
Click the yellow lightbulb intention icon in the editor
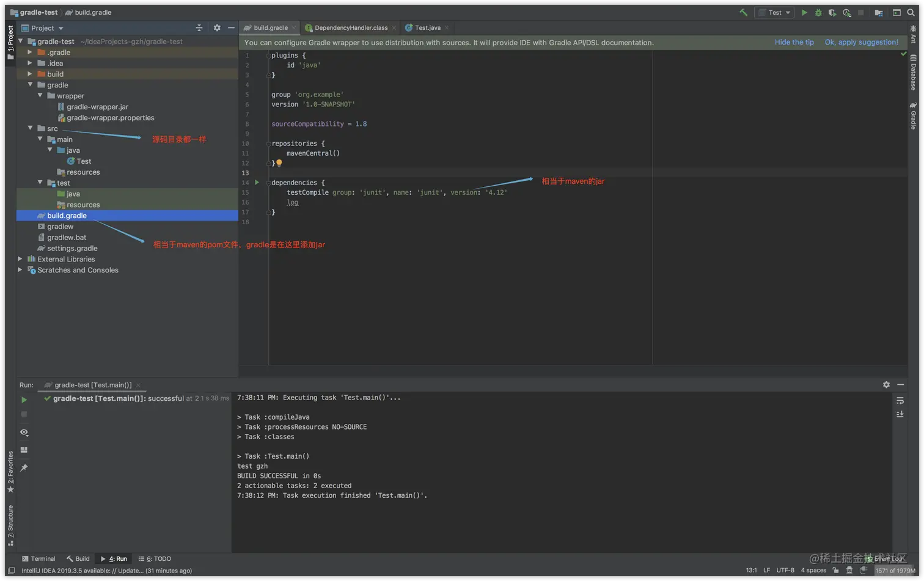279,163
